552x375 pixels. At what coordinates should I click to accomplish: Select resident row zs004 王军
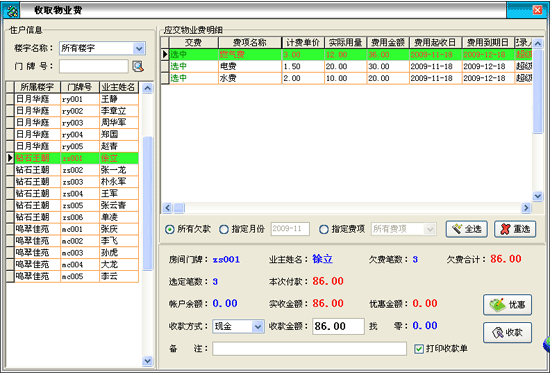coord(72,194)
